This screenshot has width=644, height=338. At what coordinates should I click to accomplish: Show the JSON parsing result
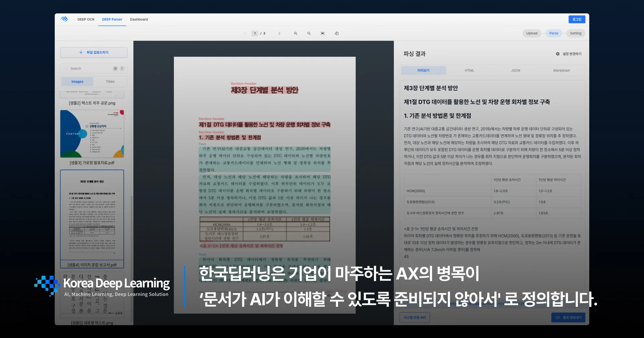tap(516, 70)
